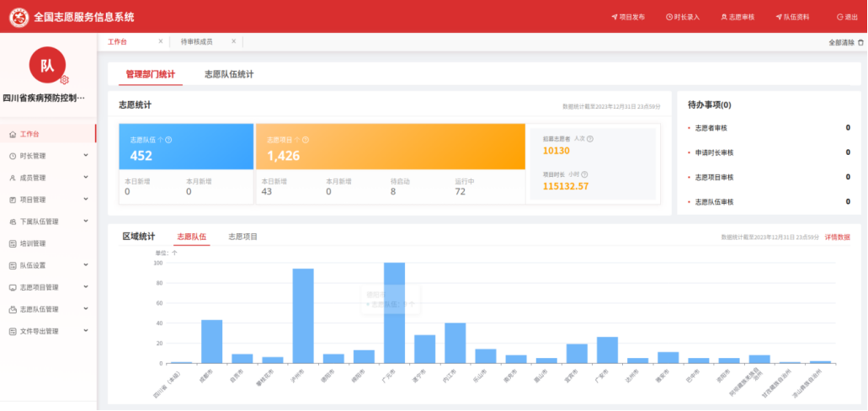Click the 待启动 value 8
Viewport: 868px width, 411px height.
tap(393, 192)
